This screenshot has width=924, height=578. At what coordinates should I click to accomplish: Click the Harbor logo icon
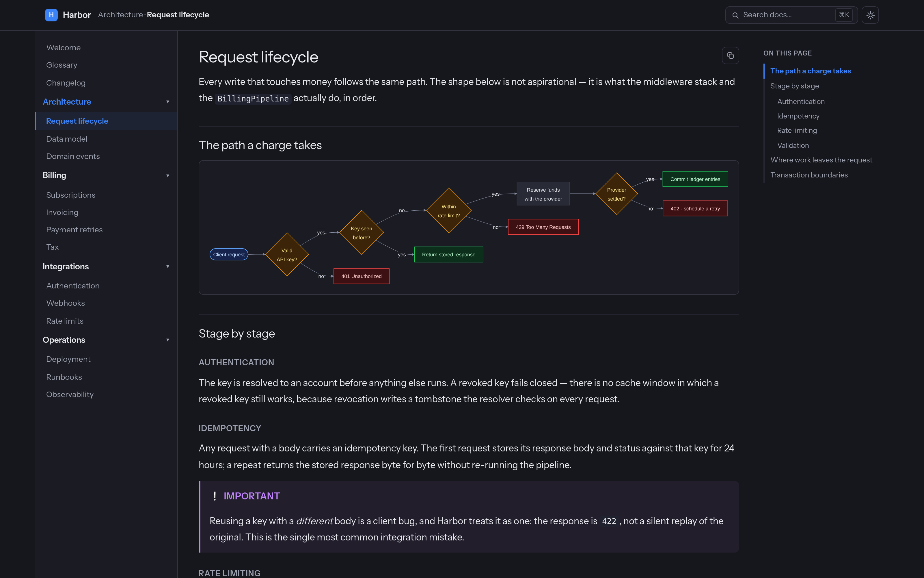pos(51,15)
